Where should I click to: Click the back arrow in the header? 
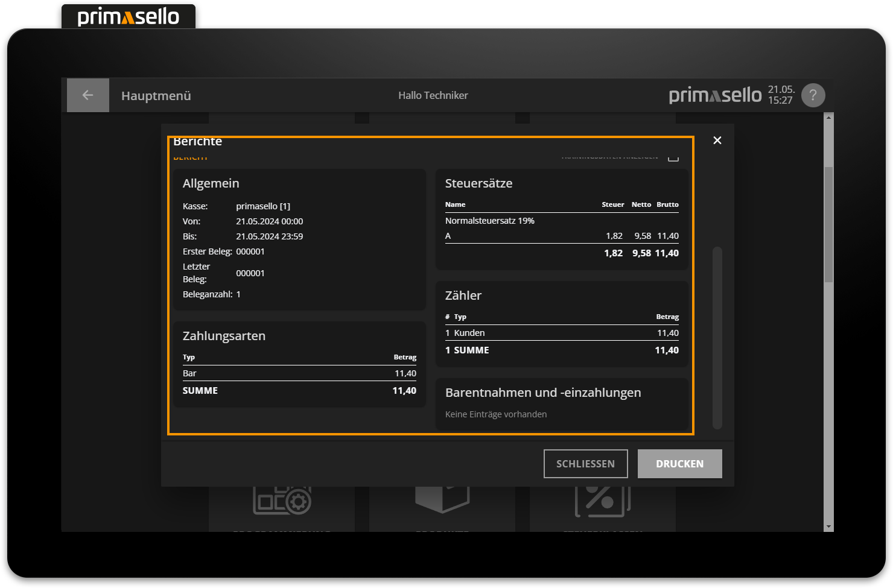tap(87, 95)
